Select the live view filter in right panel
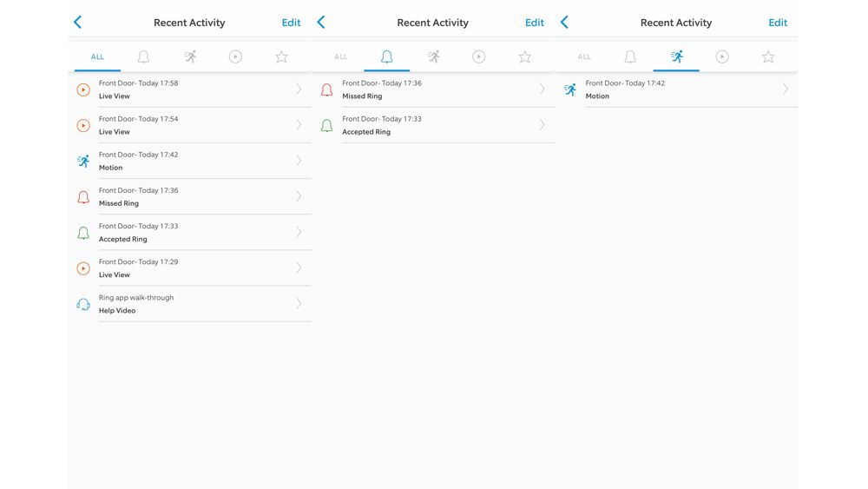 [x=722, y=56]
